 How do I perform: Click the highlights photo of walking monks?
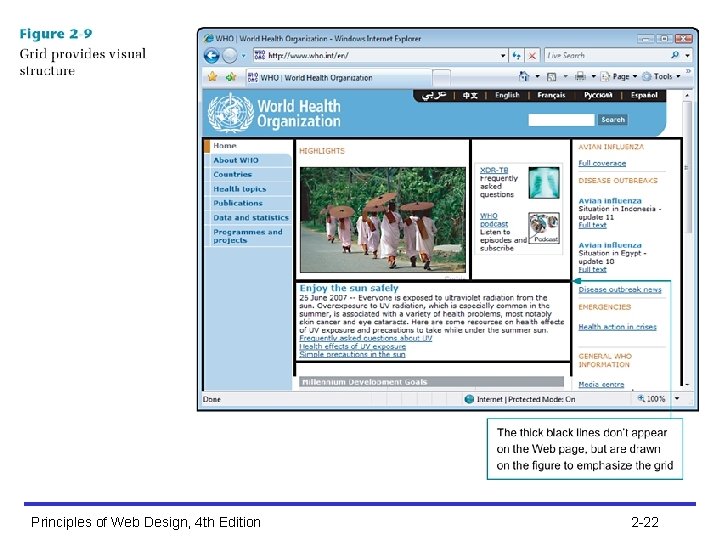tap(382, 220)
